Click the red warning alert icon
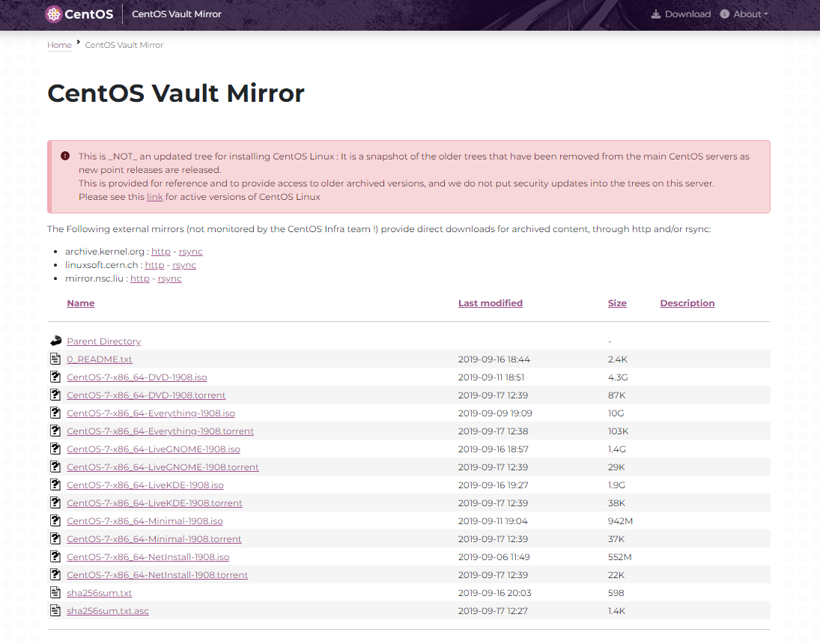 pos(65,156)
